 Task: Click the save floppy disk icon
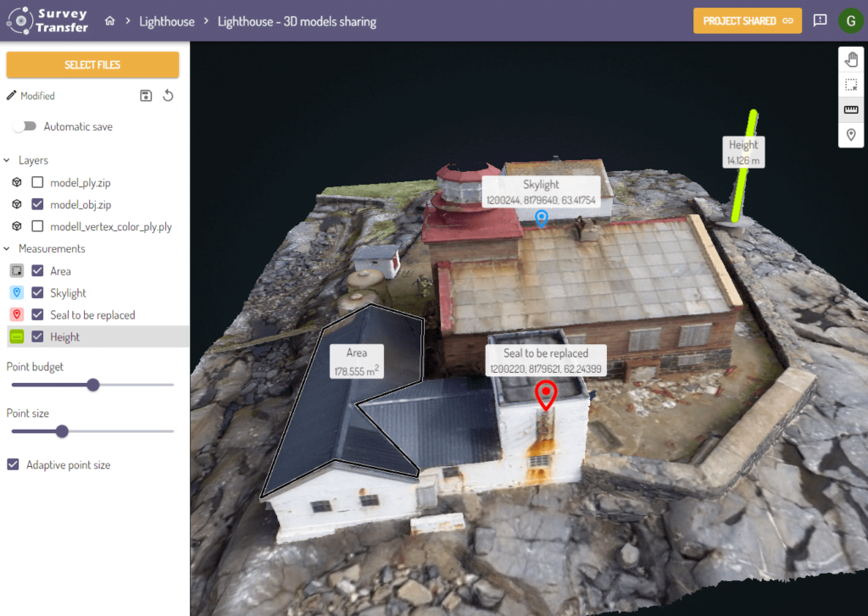tap(146, 96)
